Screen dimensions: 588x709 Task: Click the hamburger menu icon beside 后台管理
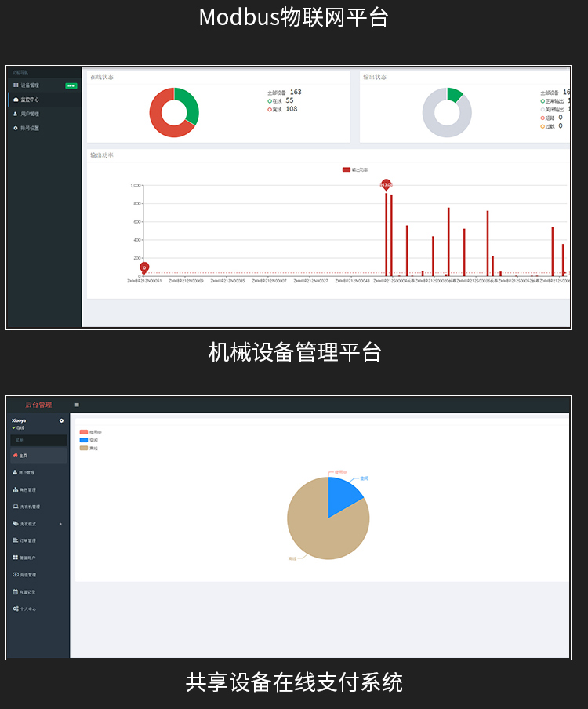pos(77,405)
